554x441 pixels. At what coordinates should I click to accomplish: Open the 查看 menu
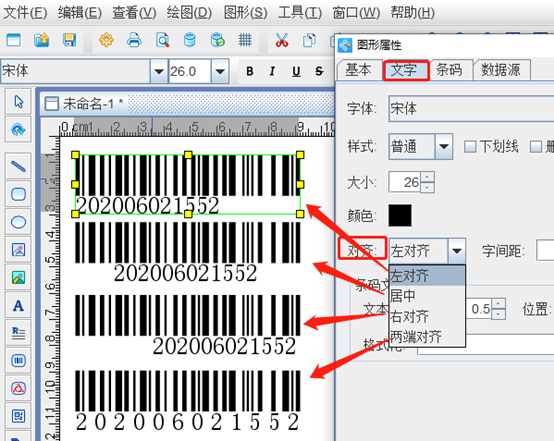pyautogui.click(x=134, y=13)
